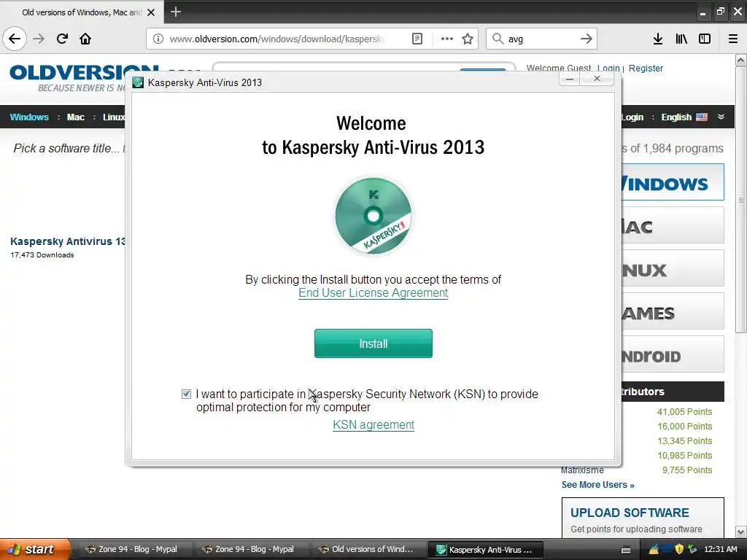Screen dimensions: 747x560
Task: Click the browser forward arrow
Action: (39, 39)
